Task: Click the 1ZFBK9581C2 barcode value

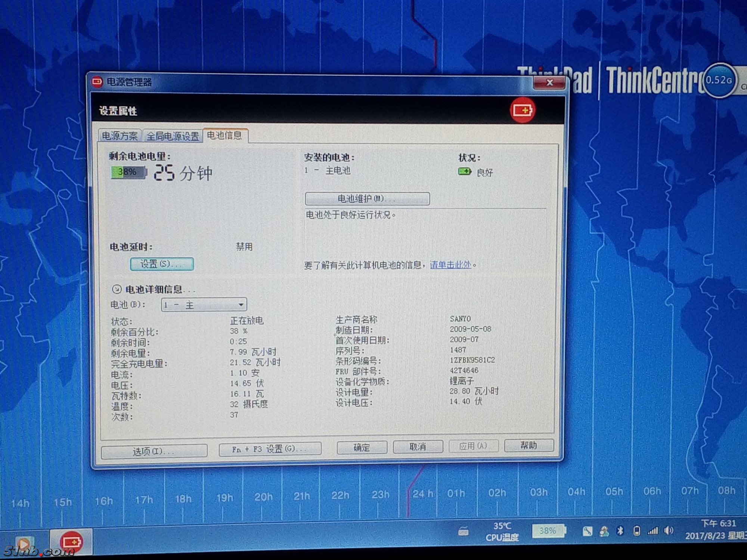Action: [472, 360]
